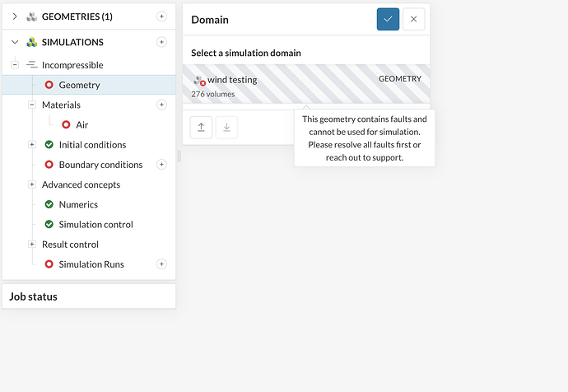Expand the Advanced concepts node
Viewport: 568px width, 392px height.
coord(32,184)
